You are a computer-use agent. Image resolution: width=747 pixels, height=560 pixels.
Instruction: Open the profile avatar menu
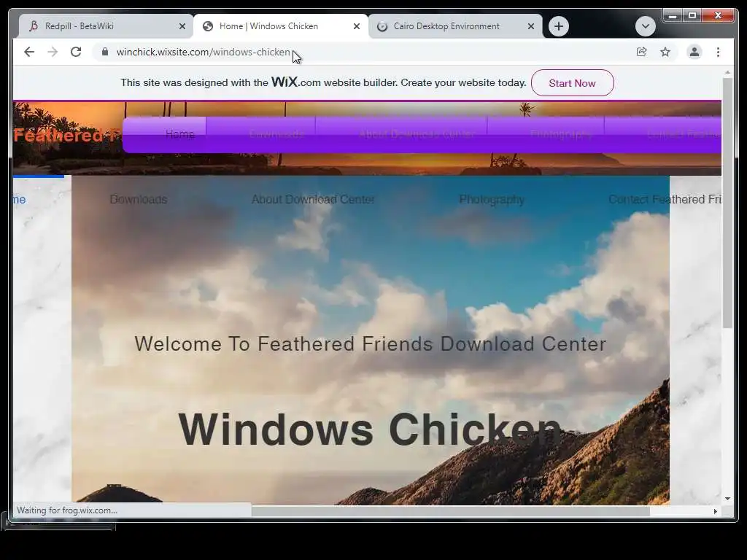694,52
